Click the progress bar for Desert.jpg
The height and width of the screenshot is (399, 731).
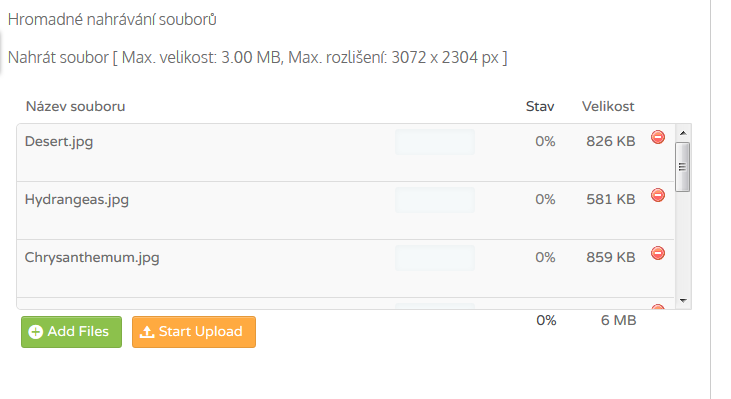click(434, 142)
